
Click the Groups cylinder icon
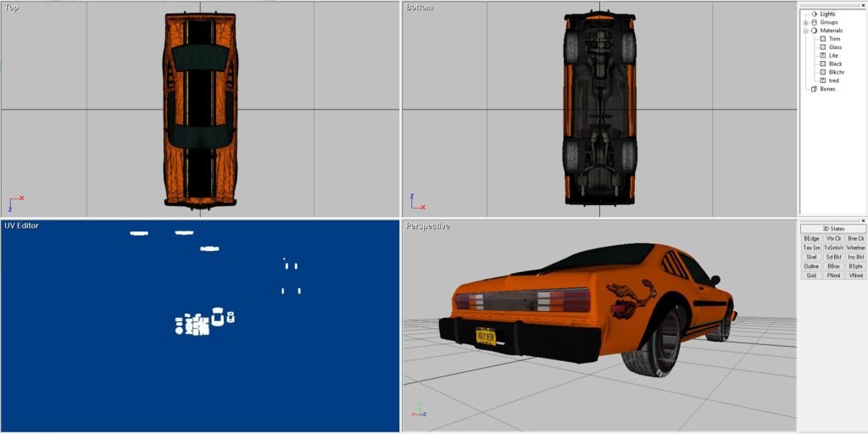[x=815, y=22]
